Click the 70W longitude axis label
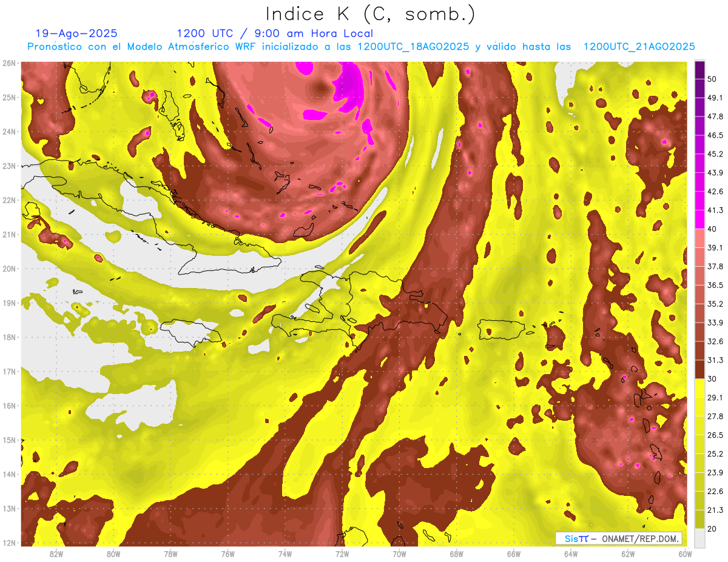 click(399, 553)
